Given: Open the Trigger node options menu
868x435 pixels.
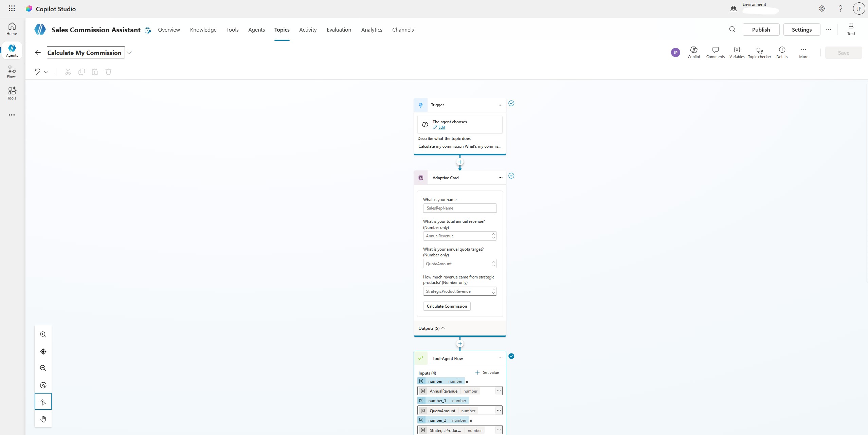Looking at the screenshot, I should click(500, 105).
